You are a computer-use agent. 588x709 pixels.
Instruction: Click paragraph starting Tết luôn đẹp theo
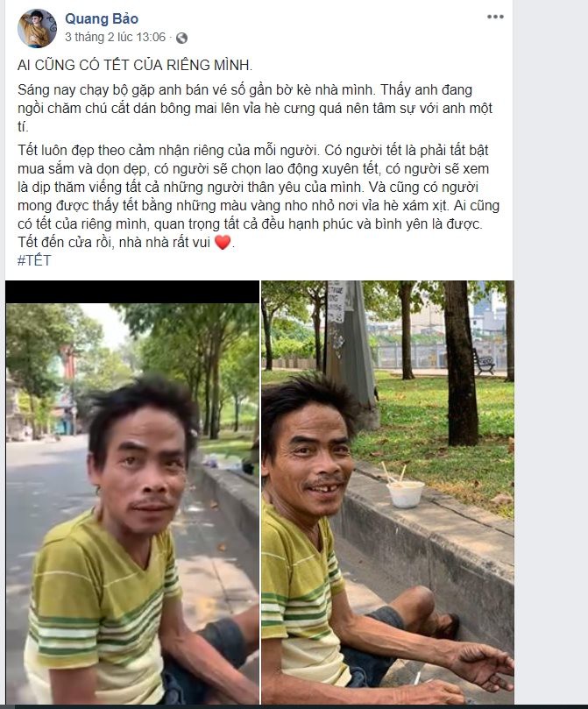tap(259, 195)
